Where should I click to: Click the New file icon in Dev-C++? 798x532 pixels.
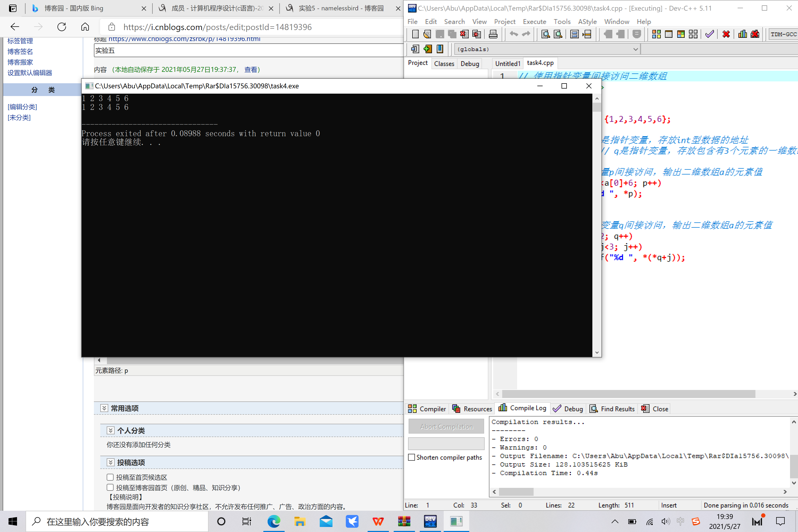415,34
